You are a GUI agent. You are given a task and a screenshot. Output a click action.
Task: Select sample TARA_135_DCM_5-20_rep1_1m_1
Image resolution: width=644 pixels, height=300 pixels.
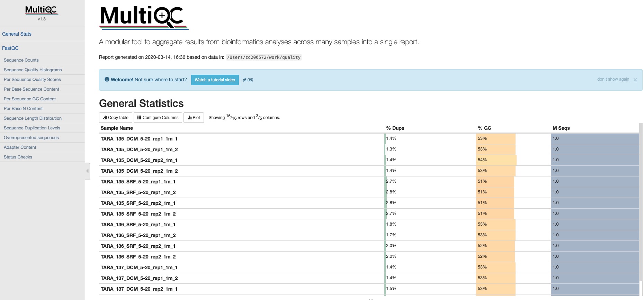(x=139, y=139)
